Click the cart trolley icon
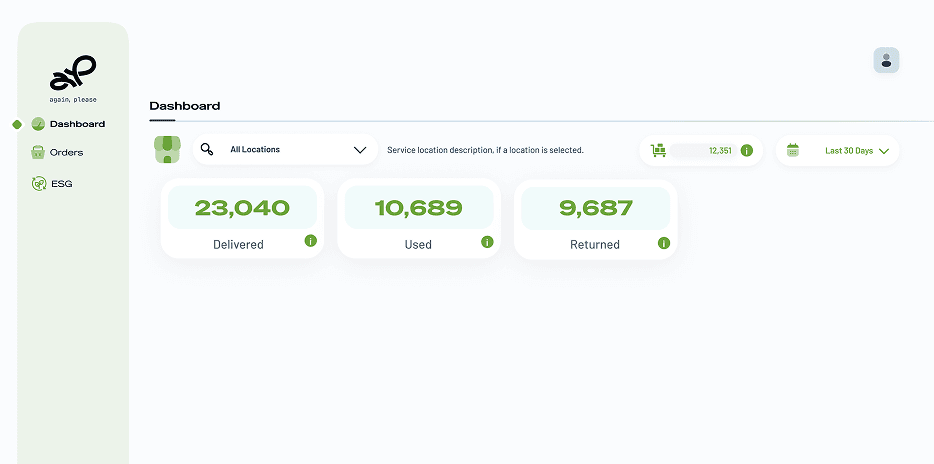The width and height of the screenshot is (934, 464). [658, 150]
